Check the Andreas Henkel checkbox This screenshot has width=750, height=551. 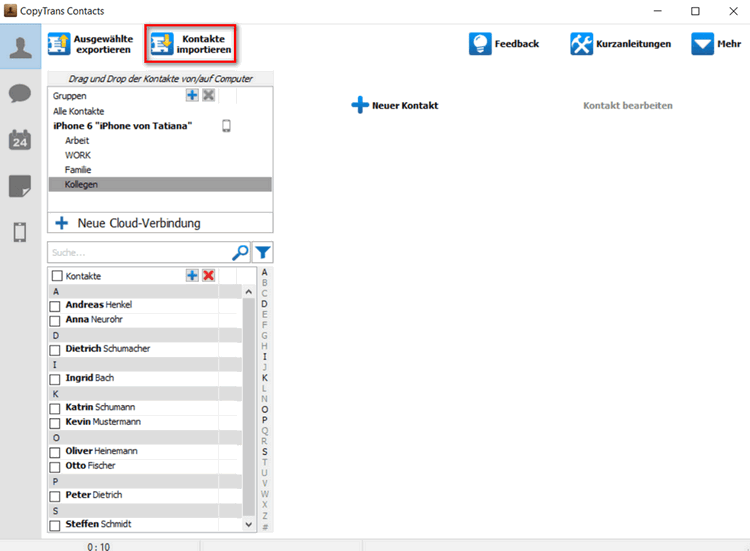tap(55, 306)
